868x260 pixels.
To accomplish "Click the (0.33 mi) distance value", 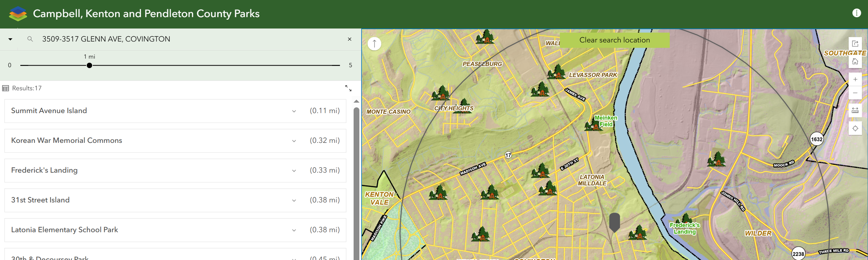I will pos(324,170).
